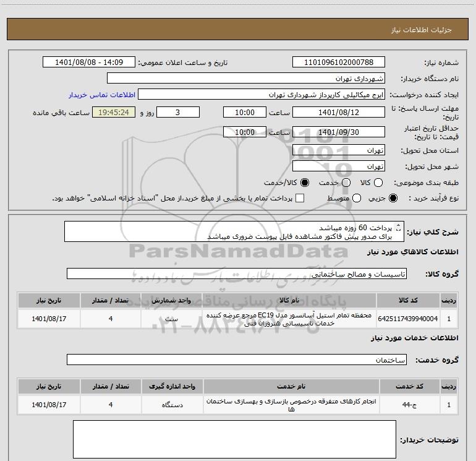Click the request creator field ایرج میکائیلی
Viewport: 476px width, 461px height.
click(261, 95)
